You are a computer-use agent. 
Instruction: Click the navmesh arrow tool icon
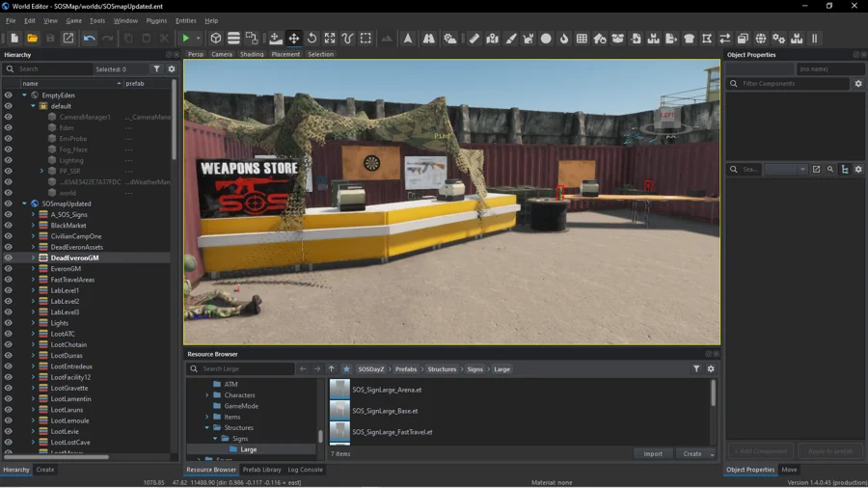tap(408, 39)
